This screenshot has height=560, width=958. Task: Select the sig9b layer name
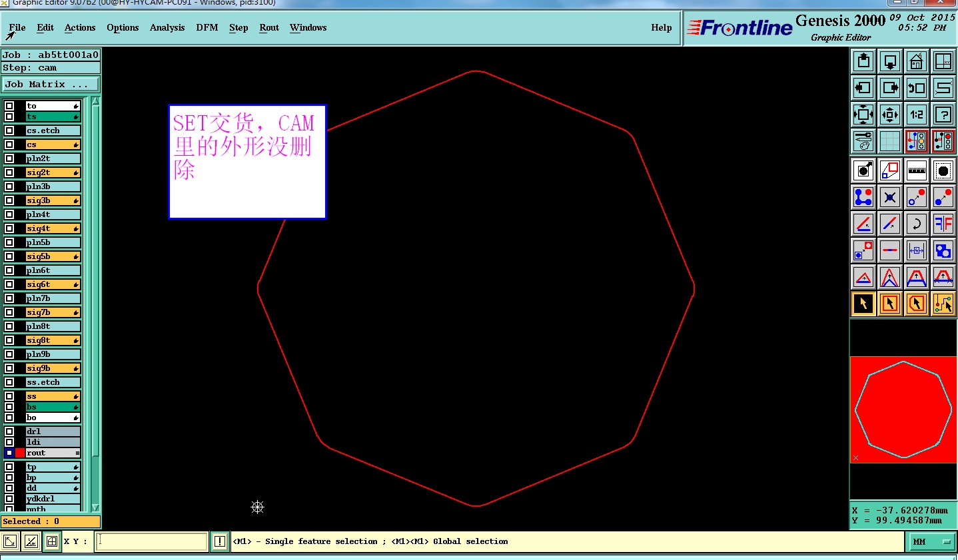(x=53, y=368)
